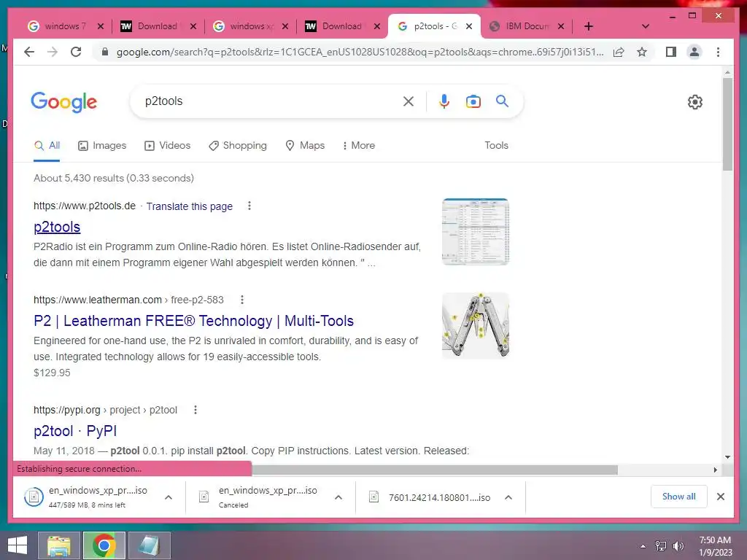Submit search with the magnifier icon

(502, 101)
